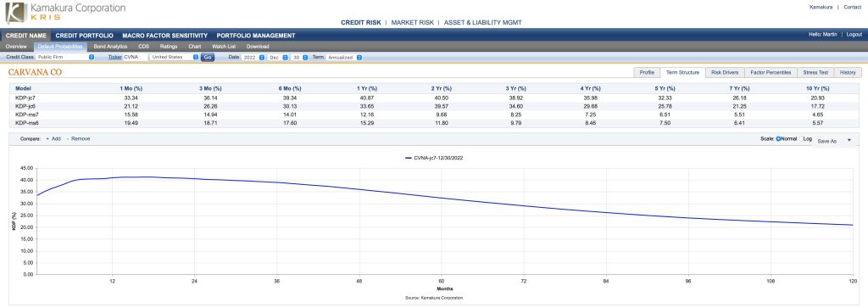868x308 pixels.
Task: Click the CARVANA CO company heading
Action: [x=36, y=73]
